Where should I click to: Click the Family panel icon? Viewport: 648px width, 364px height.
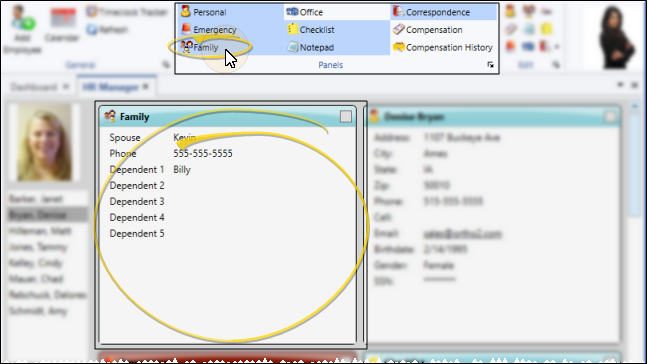click(186, 47)
